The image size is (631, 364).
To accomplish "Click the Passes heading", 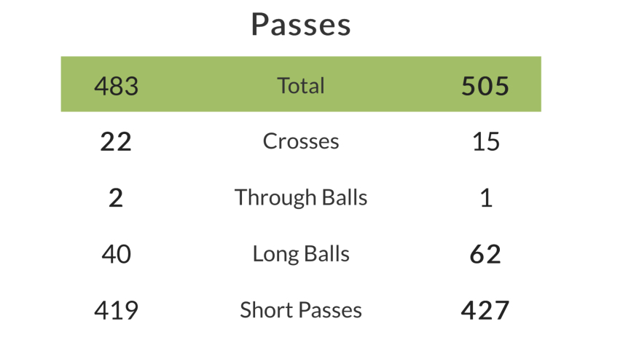I will click(301, 25).
